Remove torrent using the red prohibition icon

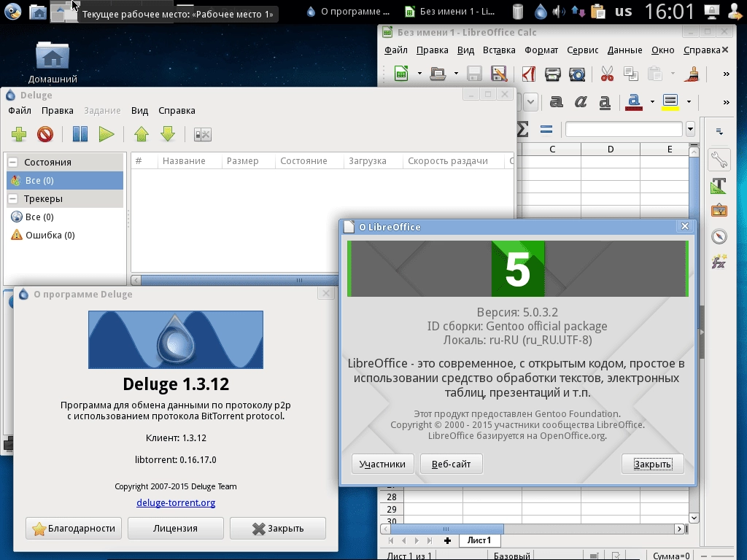45,134
